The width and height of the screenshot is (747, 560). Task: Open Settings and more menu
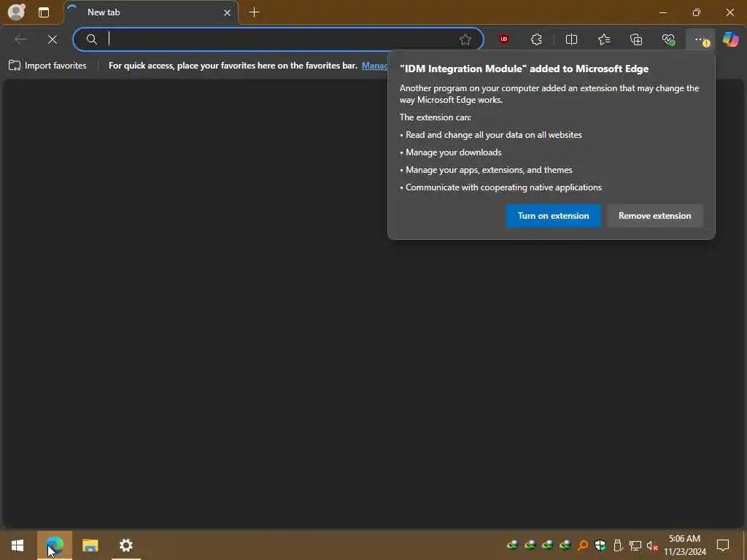click(700, 39)
